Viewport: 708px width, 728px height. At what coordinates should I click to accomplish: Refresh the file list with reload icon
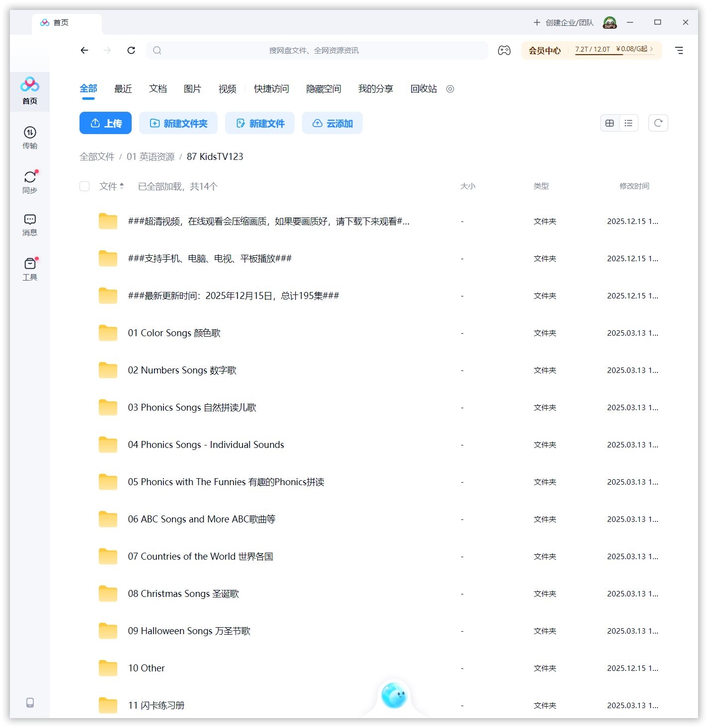(658, 123)
